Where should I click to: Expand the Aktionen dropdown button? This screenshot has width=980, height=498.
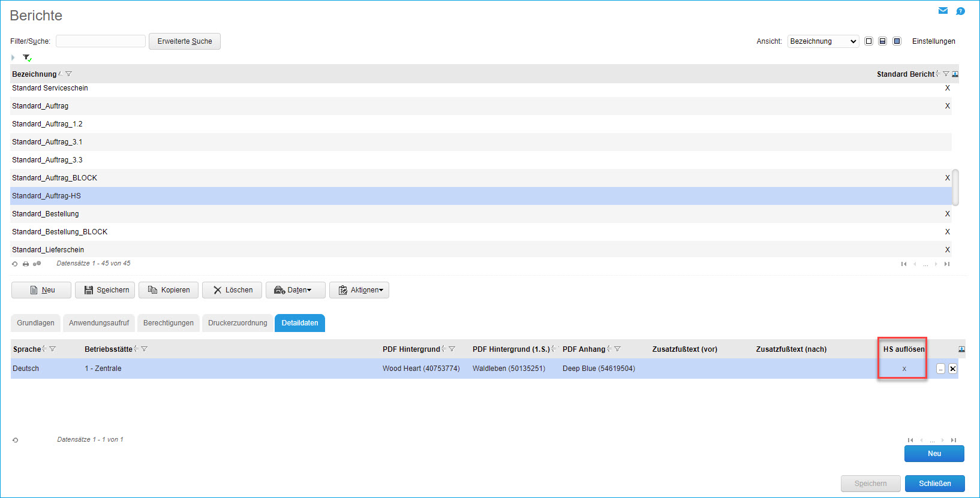[x=359, y=290]
